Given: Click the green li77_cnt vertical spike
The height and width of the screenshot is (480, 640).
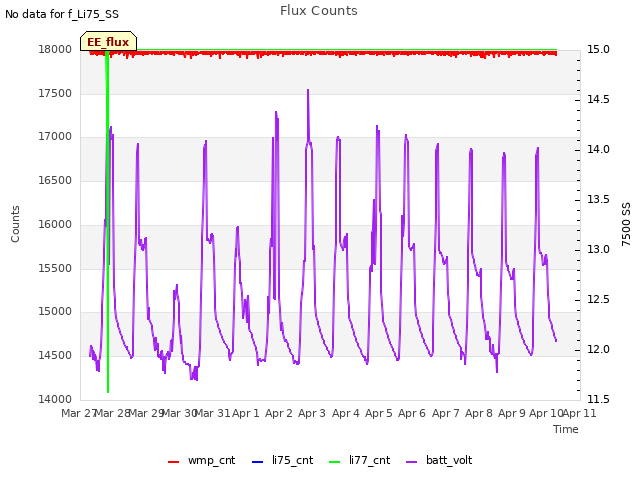Looking at the screenshot, I should [108, 220].
